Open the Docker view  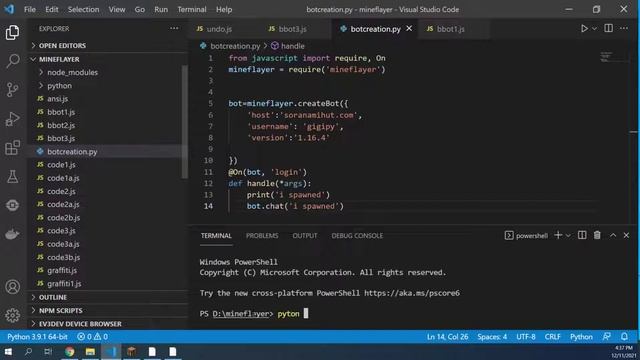point(12,234)
